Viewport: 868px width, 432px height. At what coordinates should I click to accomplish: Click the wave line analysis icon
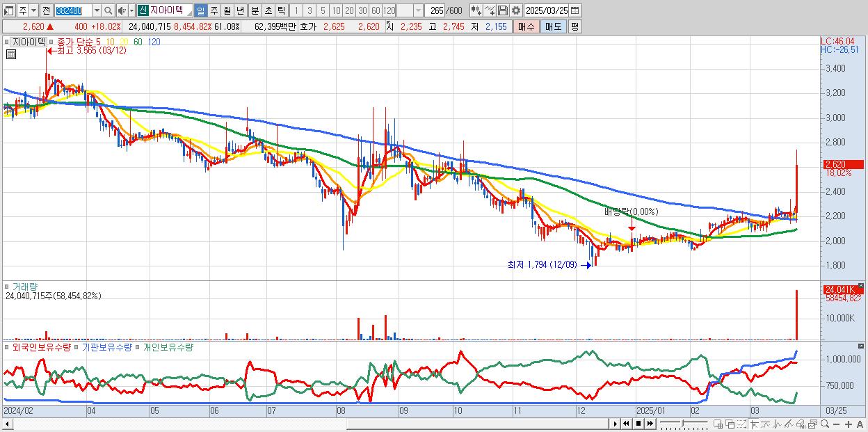coord(778,424)
